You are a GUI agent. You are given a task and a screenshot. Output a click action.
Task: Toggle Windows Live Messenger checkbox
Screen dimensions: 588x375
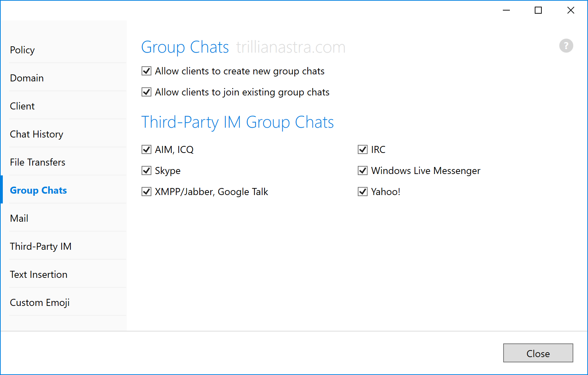363,171
